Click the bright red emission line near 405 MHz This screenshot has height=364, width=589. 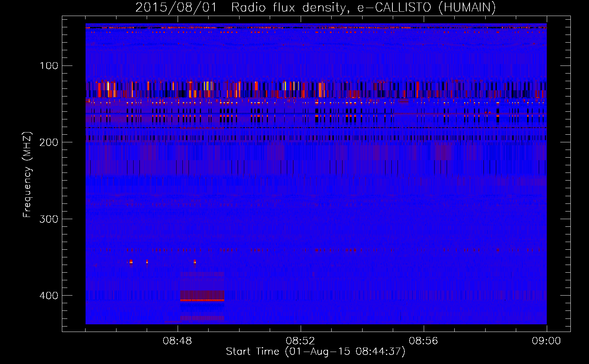point(202,300)
